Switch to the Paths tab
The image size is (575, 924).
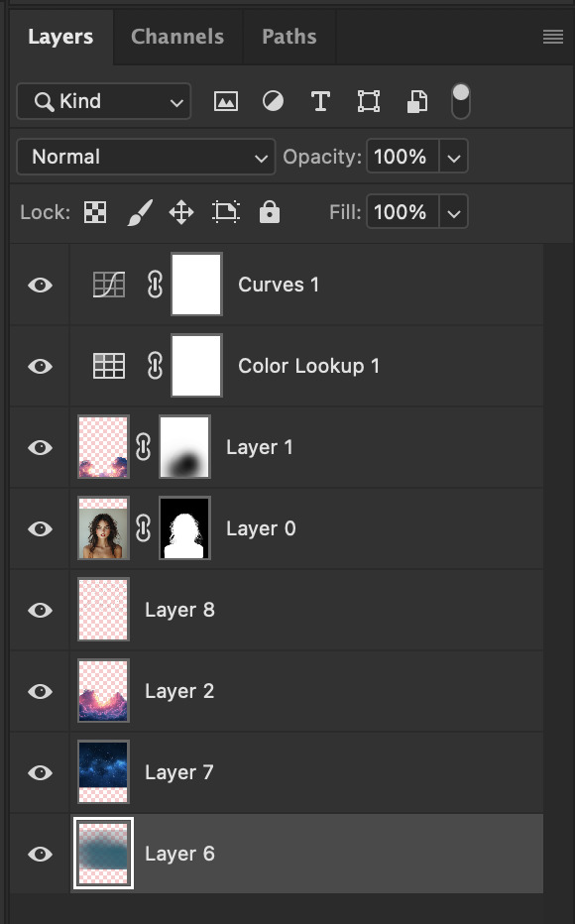pos(289,37)
